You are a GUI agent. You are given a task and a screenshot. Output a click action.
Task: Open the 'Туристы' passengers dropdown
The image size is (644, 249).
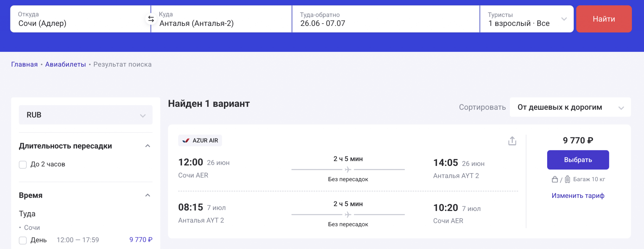click(527, 19)
